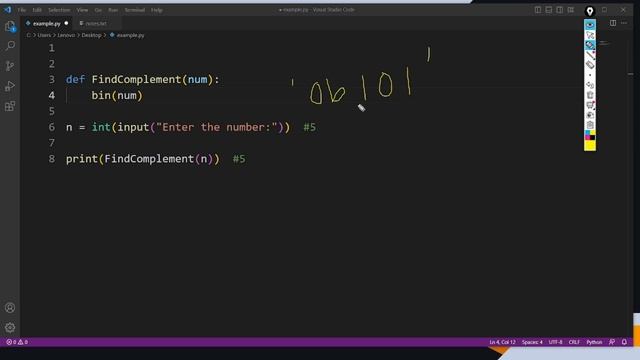Click Ln 4, Col 12 in status bar

[502, 342]
